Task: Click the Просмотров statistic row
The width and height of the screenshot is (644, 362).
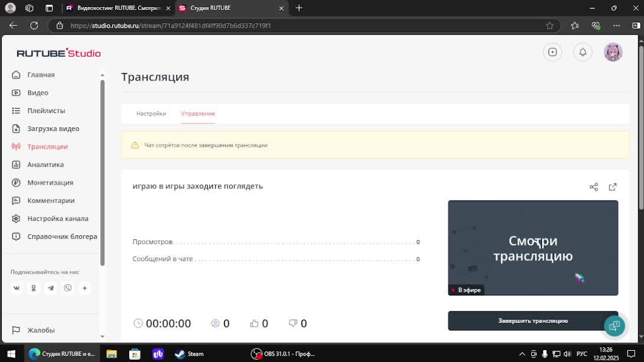Action: [276, 242]
